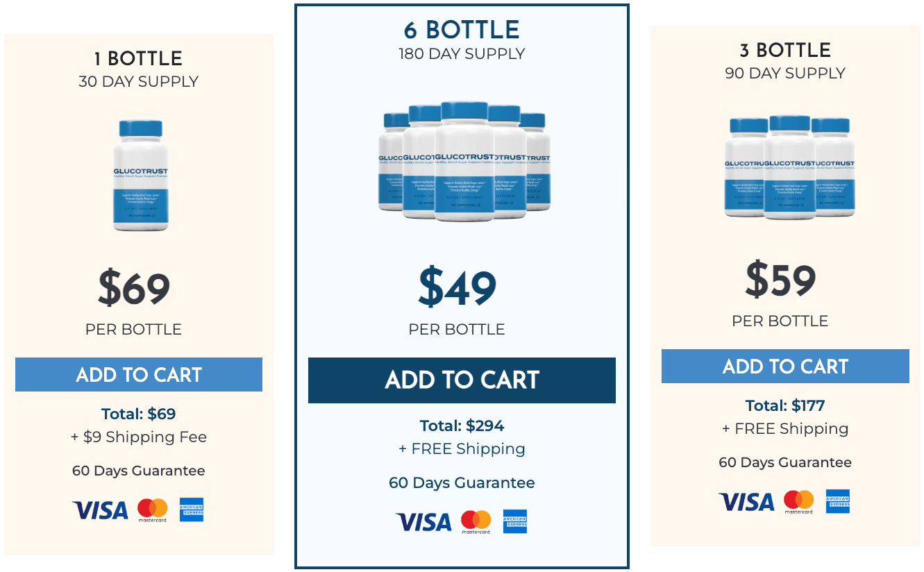Click the $49 per bottle price

click(x=457, y=287)
